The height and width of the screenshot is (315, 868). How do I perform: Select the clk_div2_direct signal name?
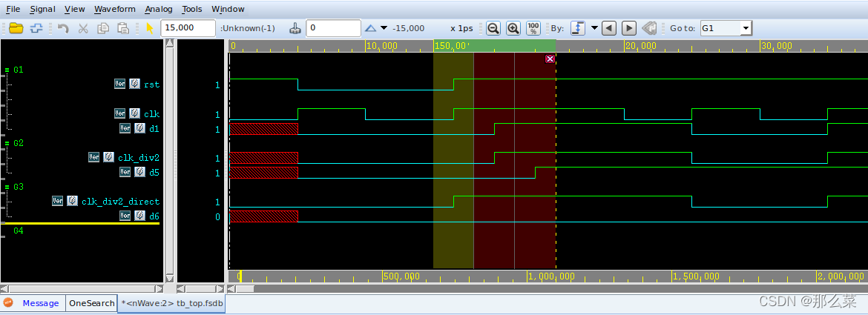(x=120, y=202)
